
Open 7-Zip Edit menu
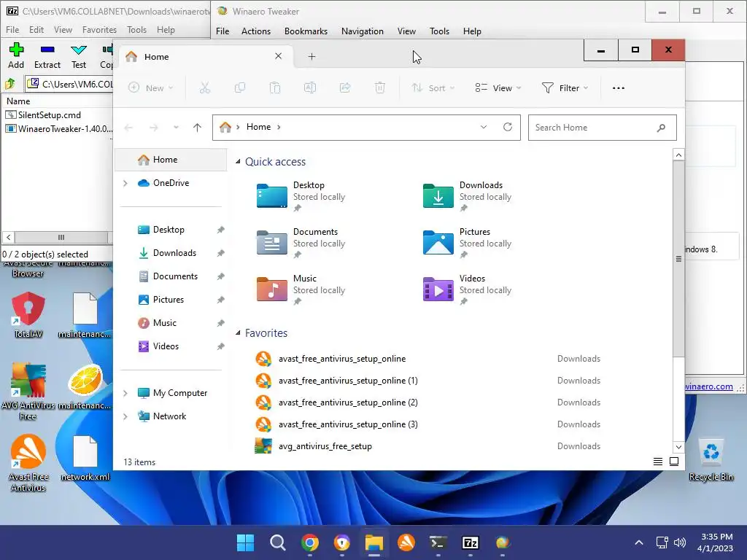(x=36, y=29)
